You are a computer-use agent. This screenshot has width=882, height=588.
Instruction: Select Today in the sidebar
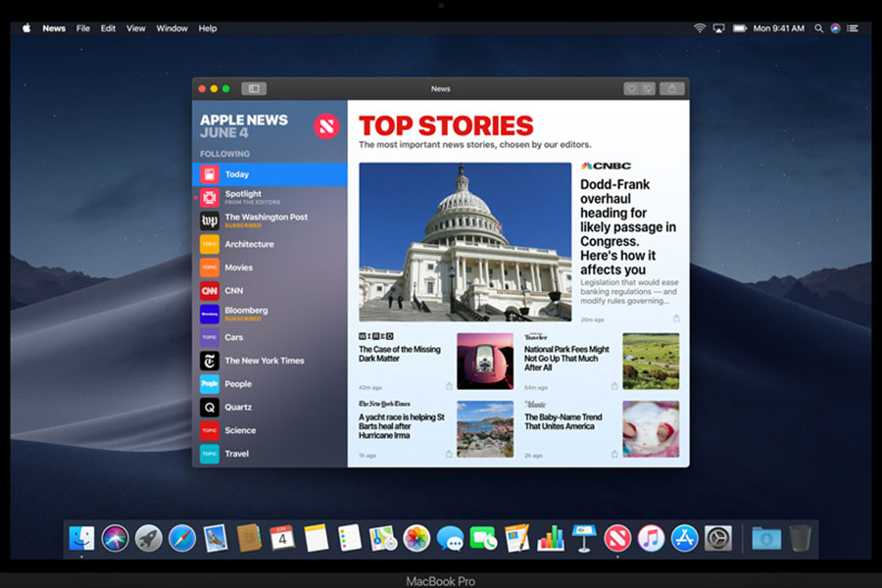coord(270,174)
